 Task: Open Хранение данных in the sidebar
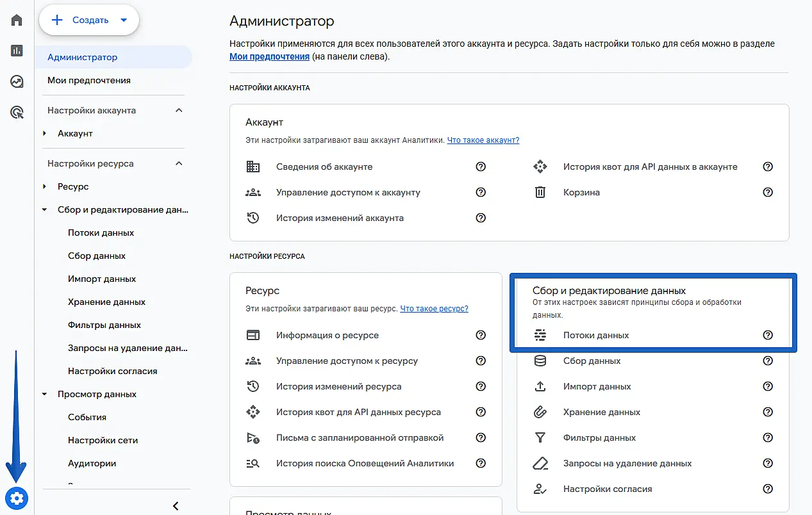click(107, 302)
